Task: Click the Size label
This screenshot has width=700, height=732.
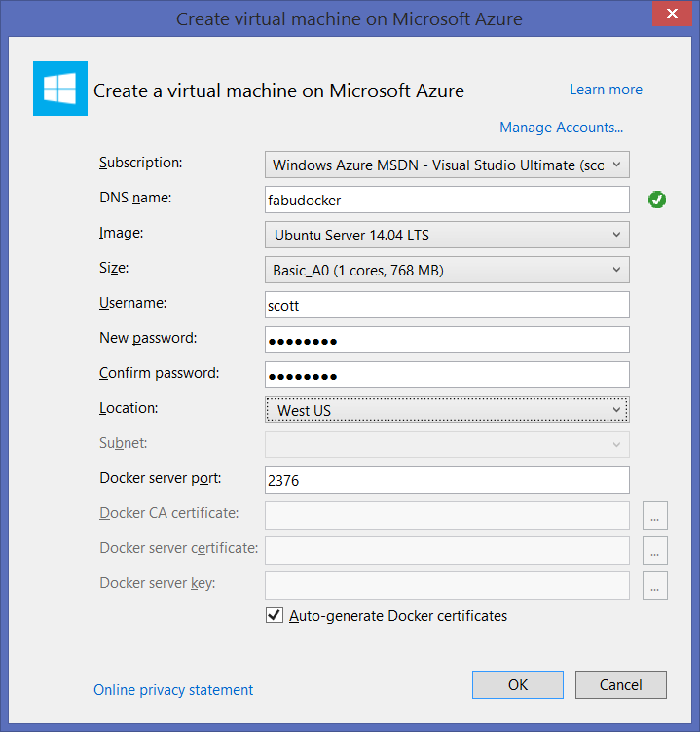Action: [x=114, y=268]
